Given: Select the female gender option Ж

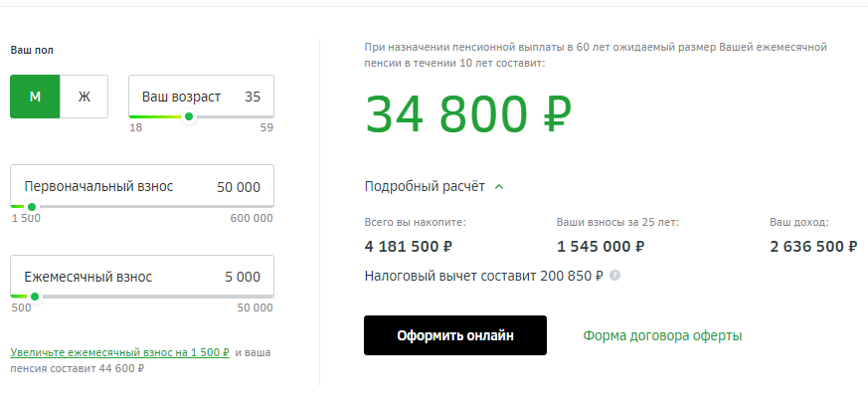Looking at the screenshot, I should (85, 97).
